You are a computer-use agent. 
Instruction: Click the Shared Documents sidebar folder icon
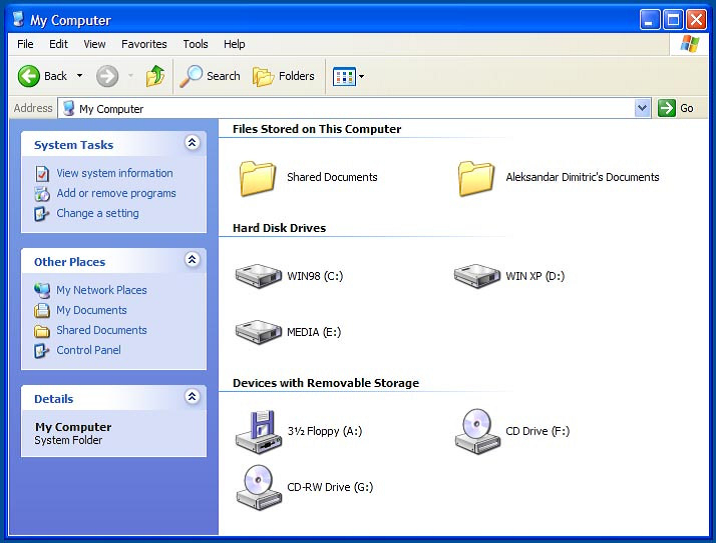tap(42, 331)
